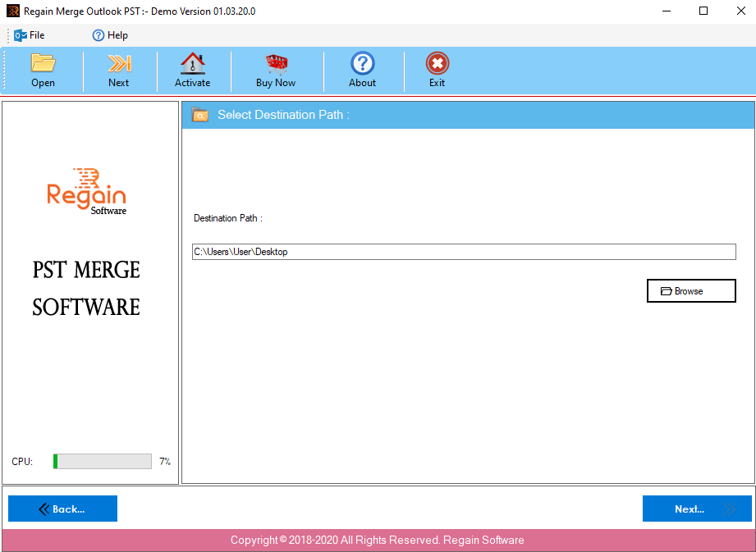
Task: Click the PST MERGE SOFTWARE title text
Action: tap(85, 289)
